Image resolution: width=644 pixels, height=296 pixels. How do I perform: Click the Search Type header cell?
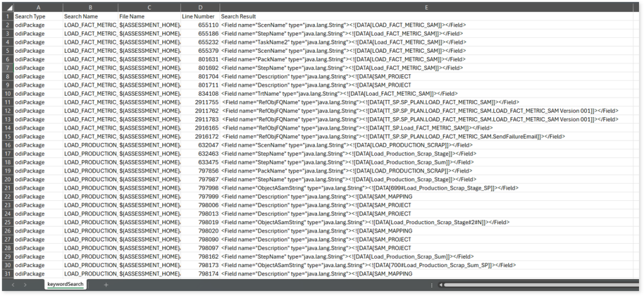38,16
